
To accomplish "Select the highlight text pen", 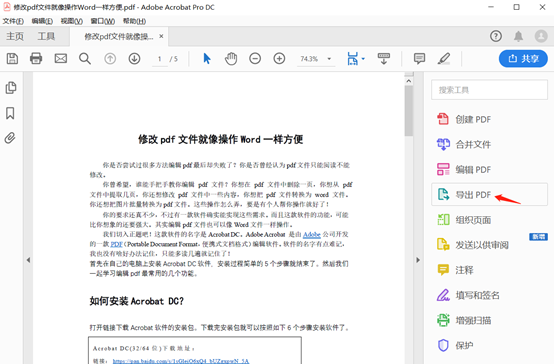I will tap(444, 59).
